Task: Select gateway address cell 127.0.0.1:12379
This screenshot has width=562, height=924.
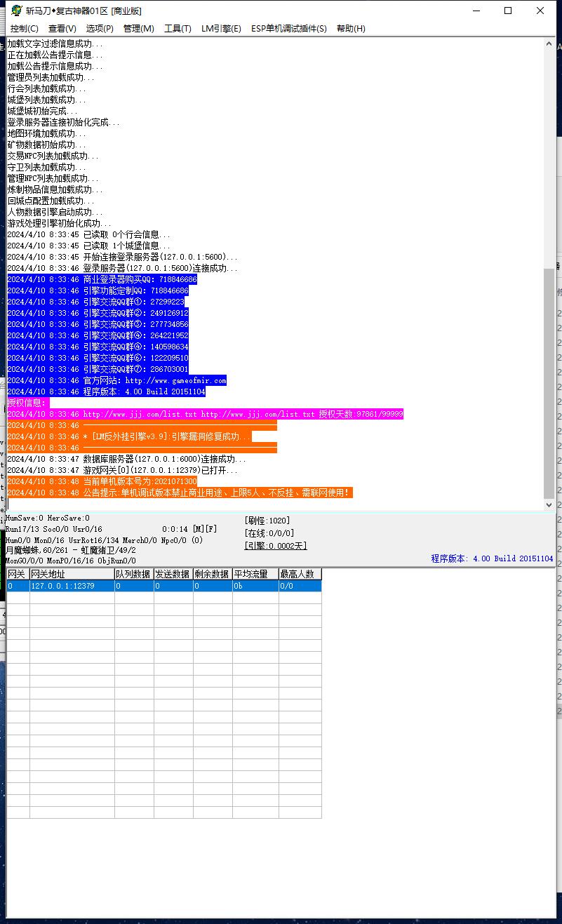Action: tap(72, 586)
